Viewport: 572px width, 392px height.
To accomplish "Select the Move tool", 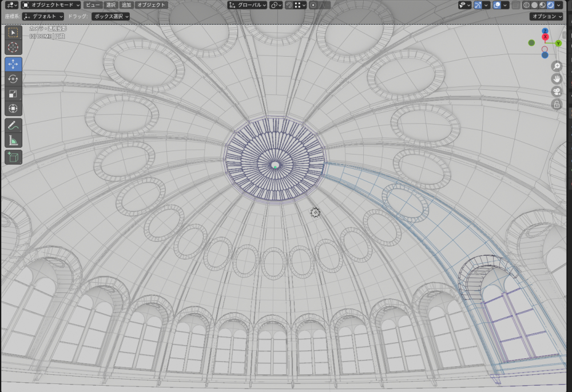I will (x=13, y=64).
